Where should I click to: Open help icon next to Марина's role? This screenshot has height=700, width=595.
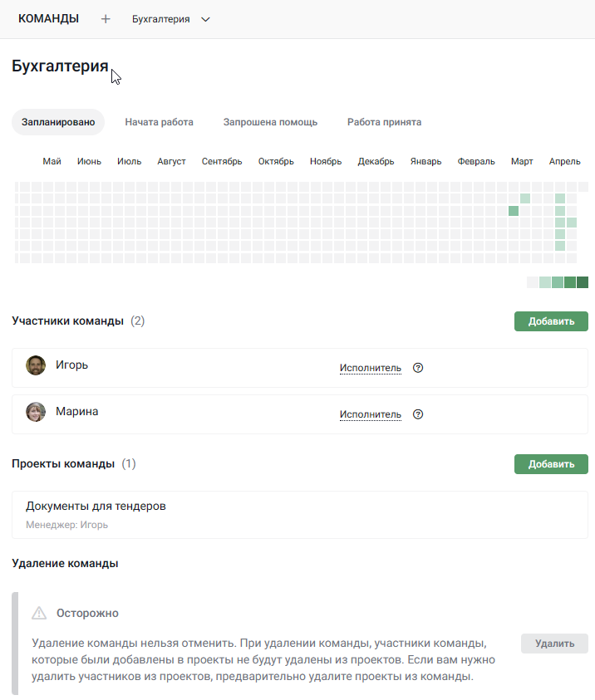click(x=418, y=414)
